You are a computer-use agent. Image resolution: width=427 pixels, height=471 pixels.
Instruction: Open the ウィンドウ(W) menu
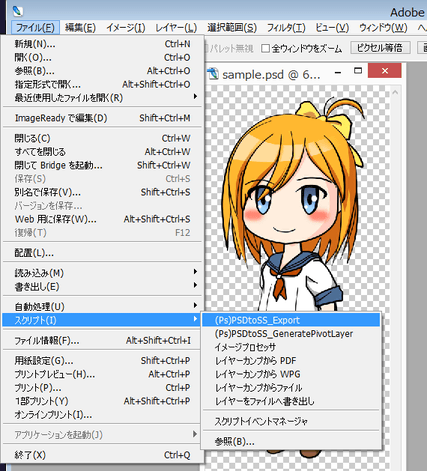click(x=383, y=28)
